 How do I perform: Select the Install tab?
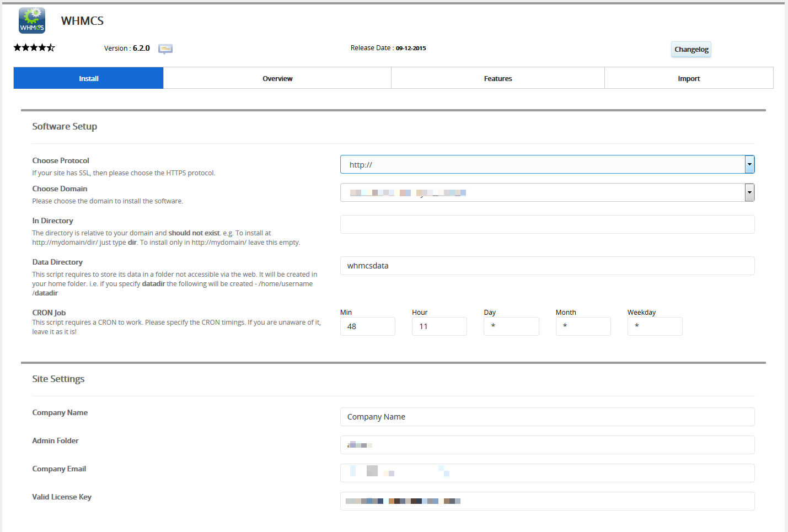click(x=88, y=78)
